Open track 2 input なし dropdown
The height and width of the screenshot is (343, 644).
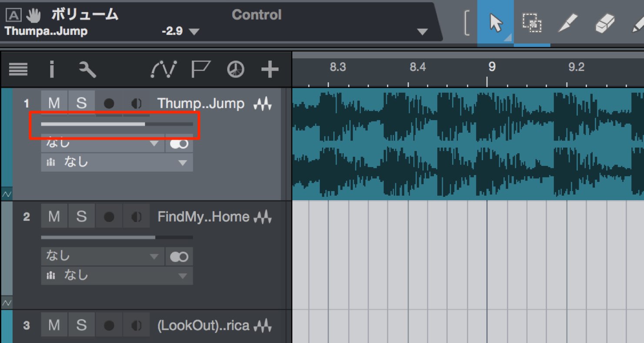(x=103, y=256)
